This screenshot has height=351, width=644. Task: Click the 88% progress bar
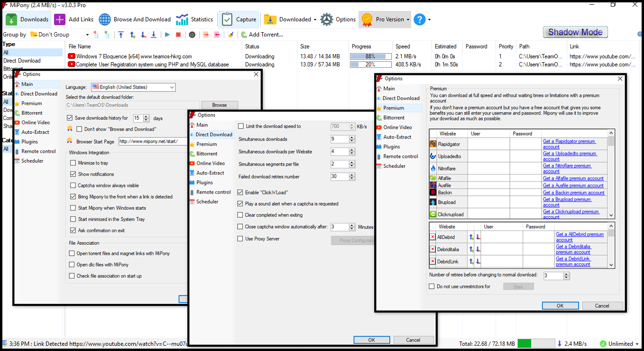point(370,56)
